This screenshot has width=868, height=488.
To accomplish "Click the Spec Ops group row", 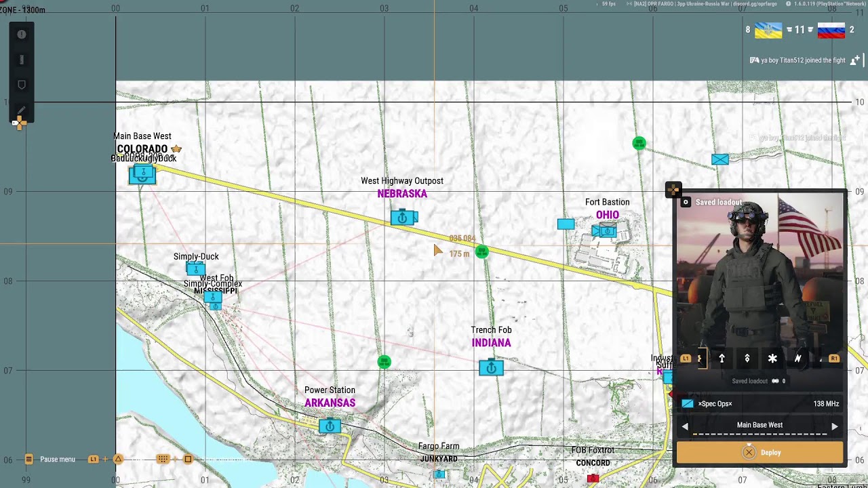I will [759, 403].
